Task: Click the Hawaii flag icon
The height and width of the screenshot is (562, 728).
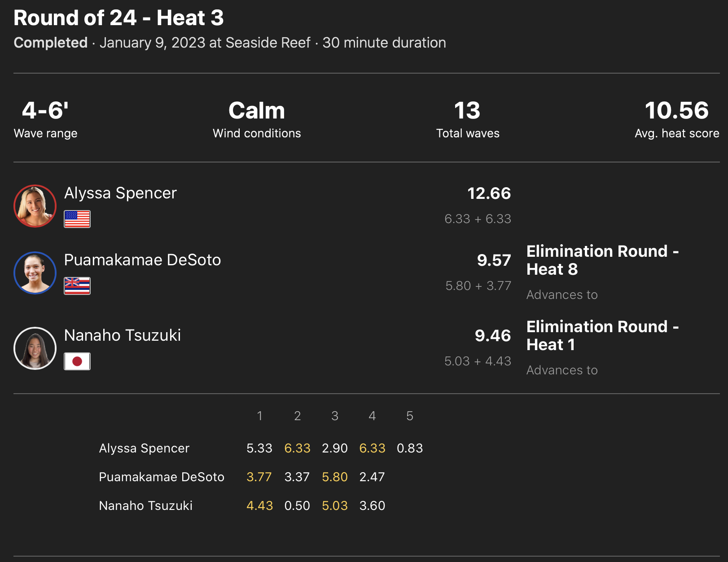Action: tap(77, 286)
